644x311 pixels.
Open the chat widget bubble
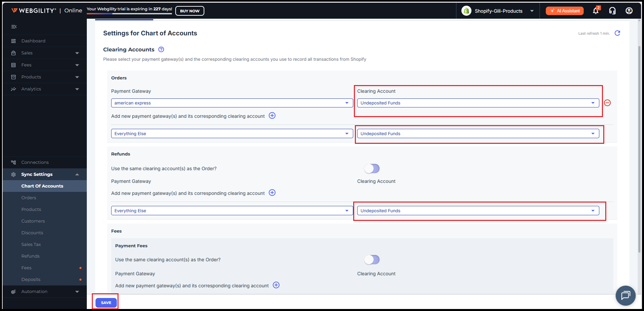click(625, 295)
